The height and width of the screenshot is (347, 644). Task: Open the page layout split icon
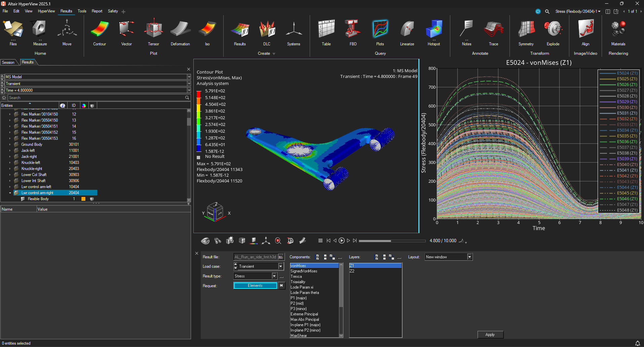point(608,11)
